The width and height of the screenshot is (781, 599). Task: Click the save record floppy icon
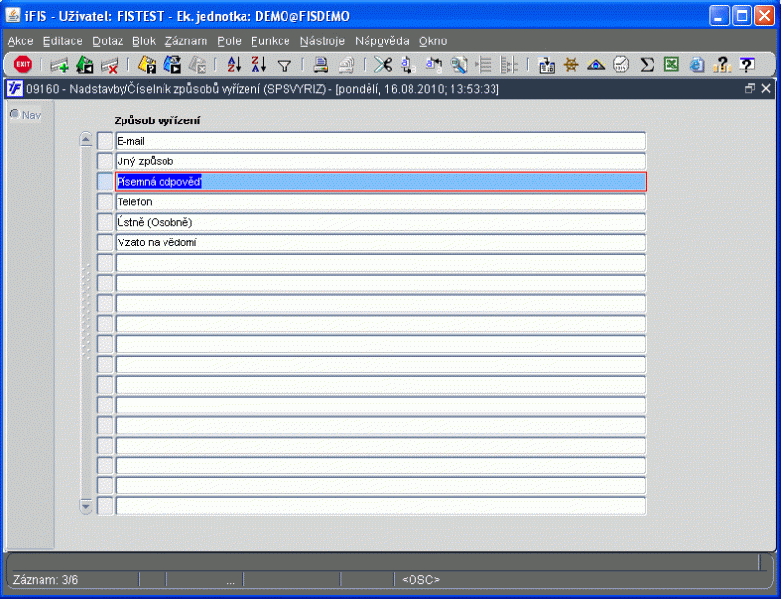click(x=85, y=65)
